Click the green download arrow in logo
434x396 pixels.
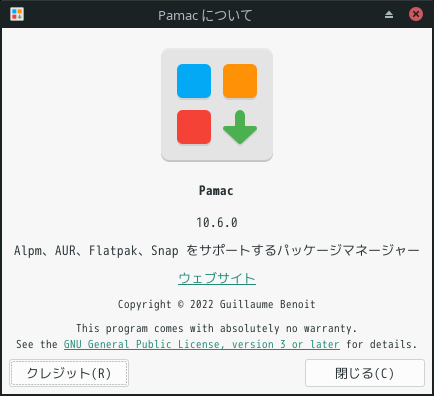pos(240,127)
